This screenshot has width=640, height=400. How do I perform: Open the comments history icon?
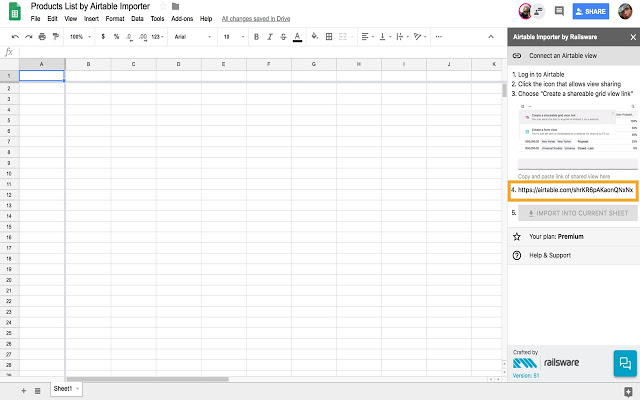559,11
